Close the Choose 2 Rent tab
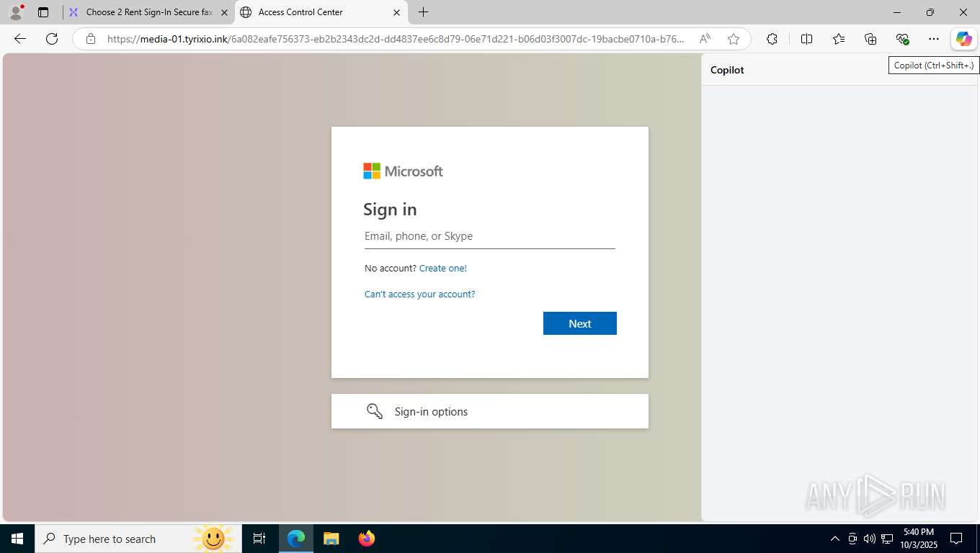 [224, 12]
